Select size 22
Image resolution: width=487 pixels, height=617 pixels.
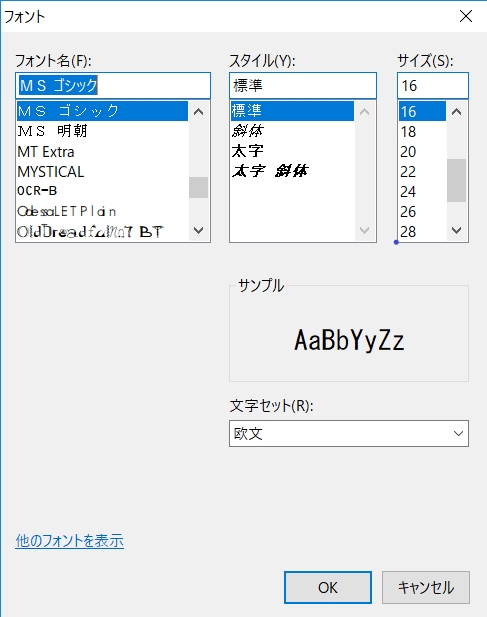pyautogui.click(x=422, y=172)
